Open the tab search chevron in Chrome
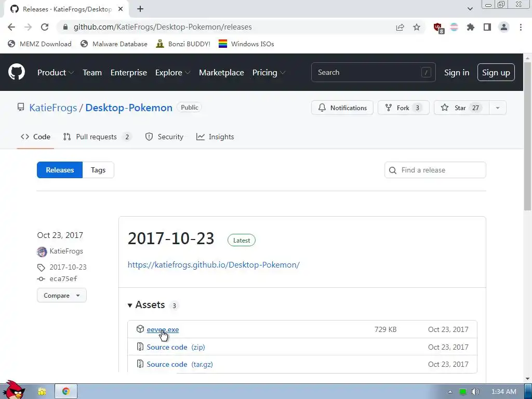 coord(470,9)
